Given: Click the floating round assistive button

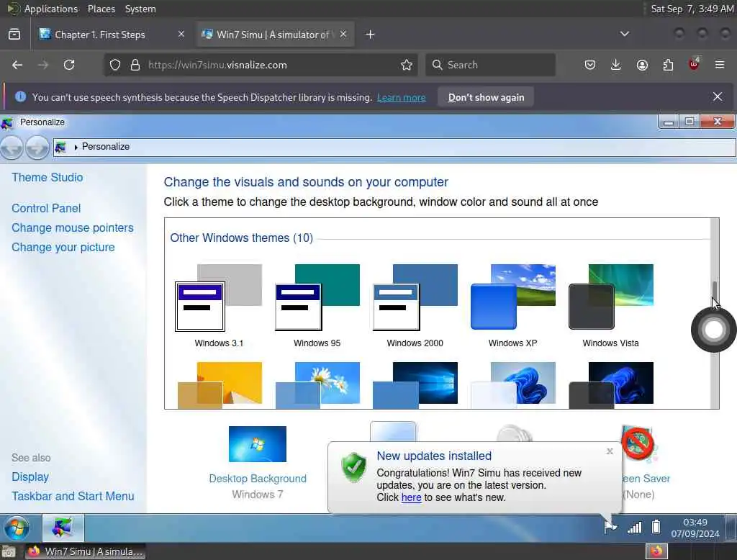Looking at the screenshot, I should (713, 330).
